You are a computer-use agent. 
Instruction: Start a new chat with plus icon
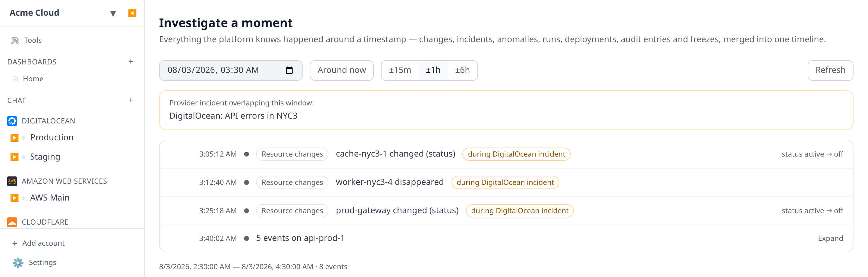tap(131, 100)
